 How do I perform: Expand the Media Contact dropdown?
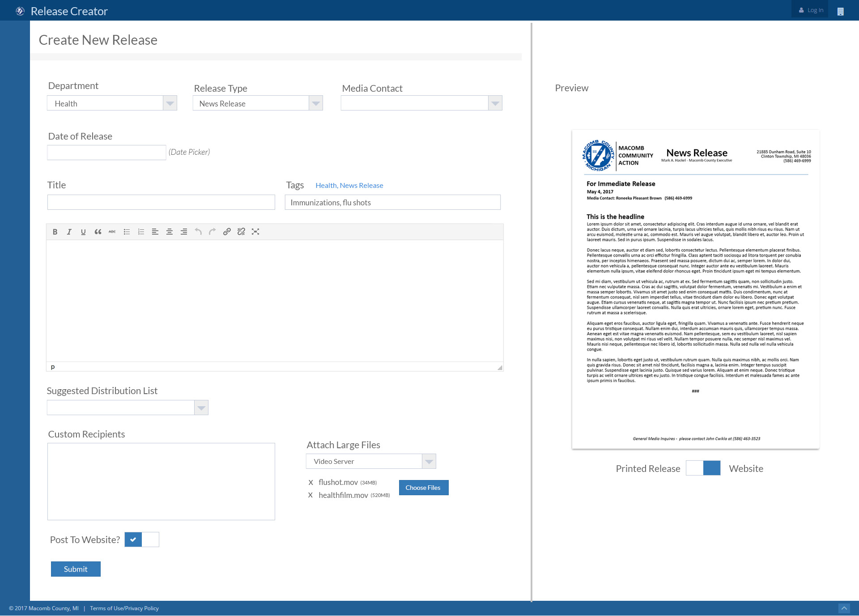[495, 103]
